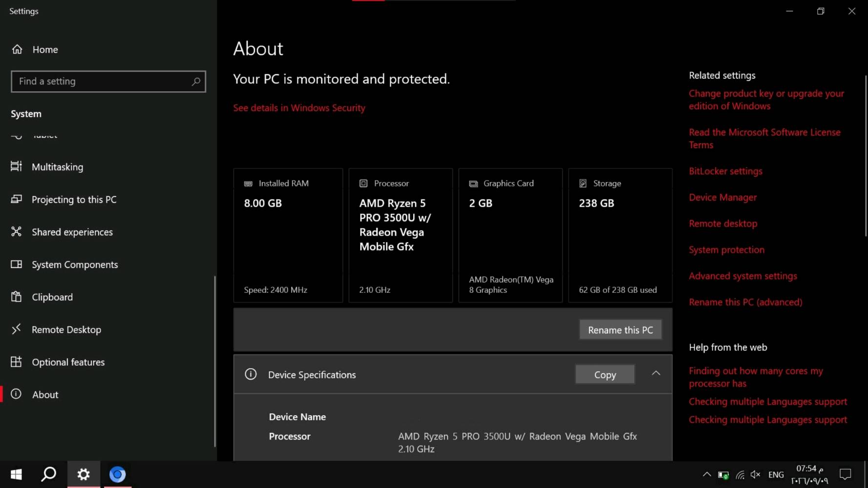Click the Settings gear on the taskbar
The width and height of the screenshot is (868, 488).
(84, 474)
